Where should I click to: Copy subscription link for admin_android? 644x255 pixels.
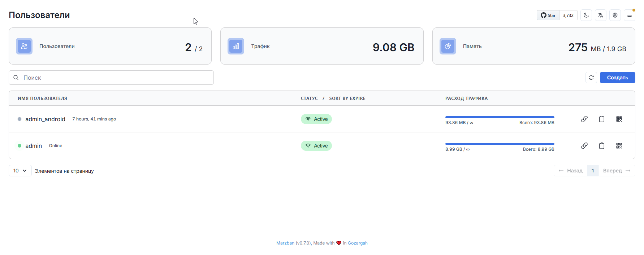[584, 119]
